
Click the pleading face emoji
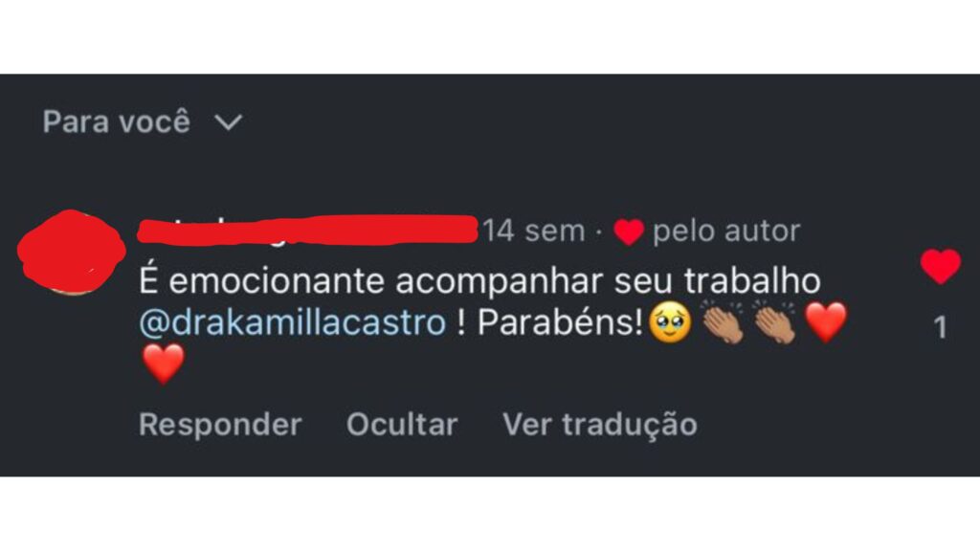pyautogui.click(x=670, y=323)
